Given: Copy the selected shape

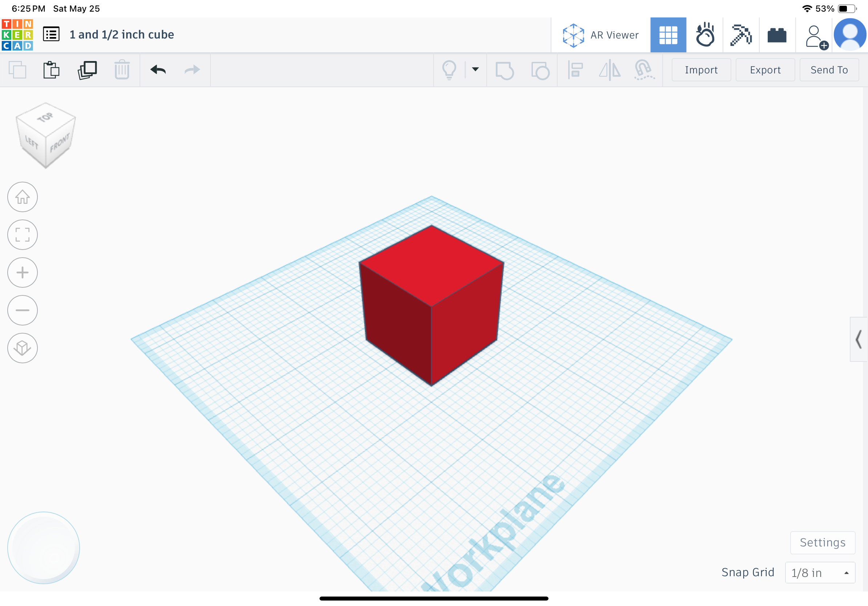Looking at the screenshot, I should coord(17,70).
